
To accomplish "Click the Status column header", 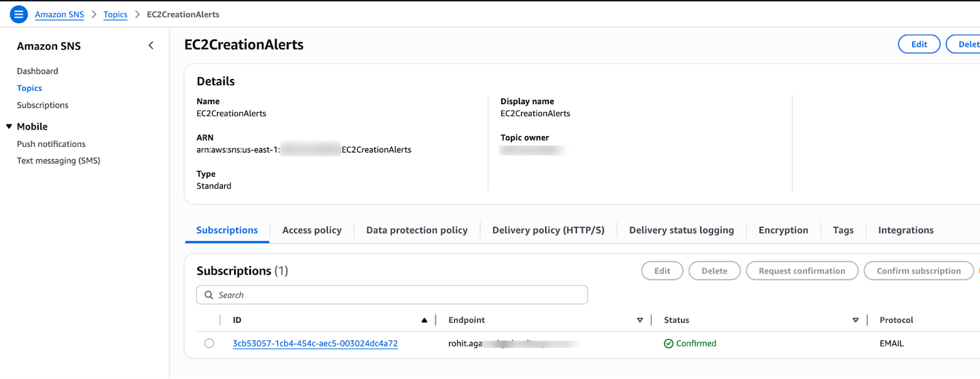I will (676, 320).
